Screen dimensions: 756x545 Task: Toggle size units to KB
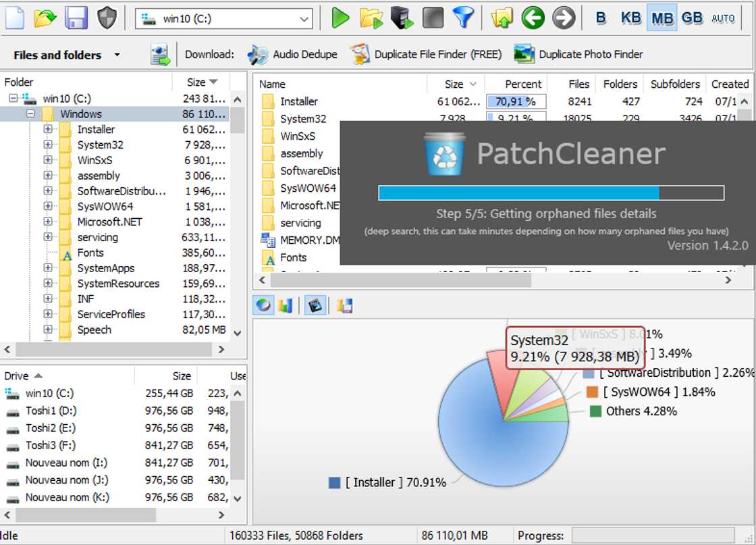[x=631, y=18]
